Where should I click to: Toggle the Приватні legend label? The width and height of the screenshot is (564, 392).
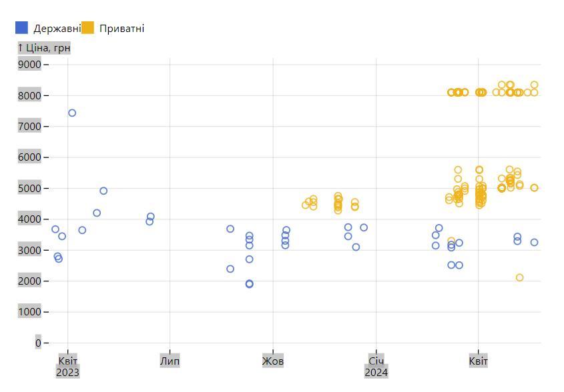(x=121, y=29)
